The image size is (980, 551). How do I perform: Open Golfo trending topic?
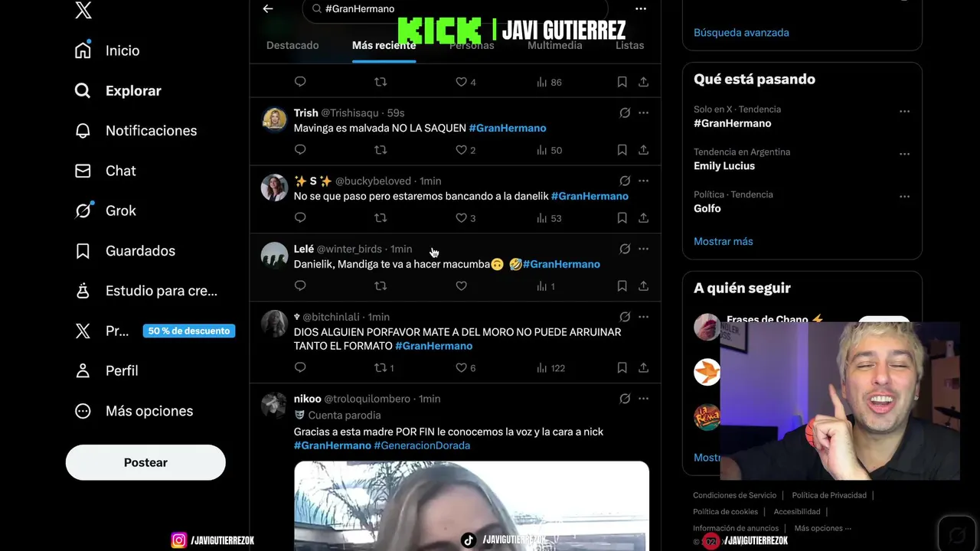[x=707, y=208]
